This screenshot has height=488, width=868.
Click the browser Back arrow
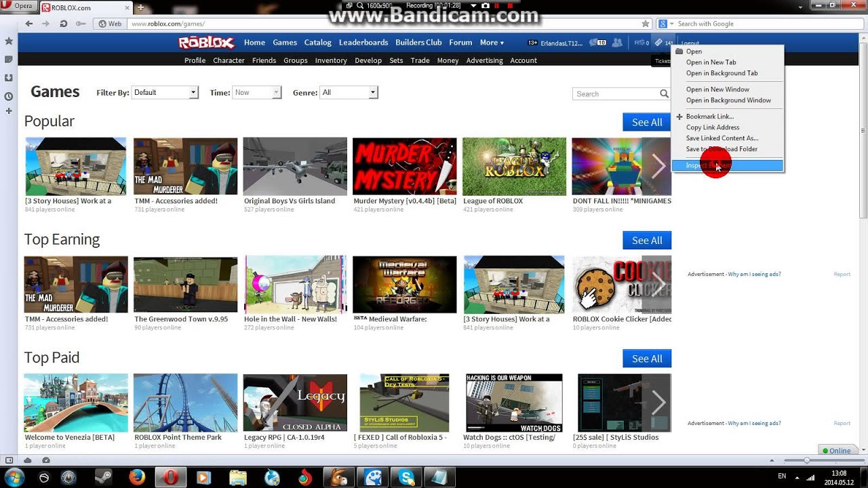[x=29, y=24]
